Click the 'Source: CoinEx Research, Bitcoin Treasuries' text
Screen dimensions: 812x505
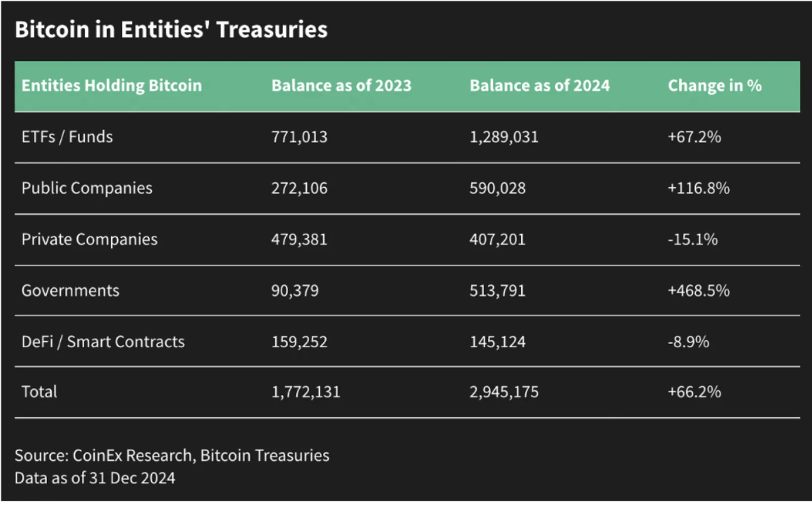coord(172,455)
